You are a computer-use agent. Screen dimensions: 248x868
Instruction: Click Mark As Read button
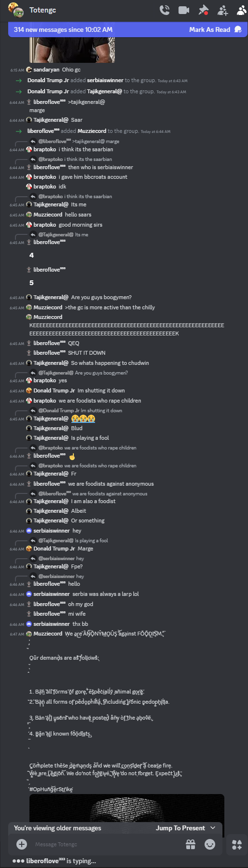[215, 29]
